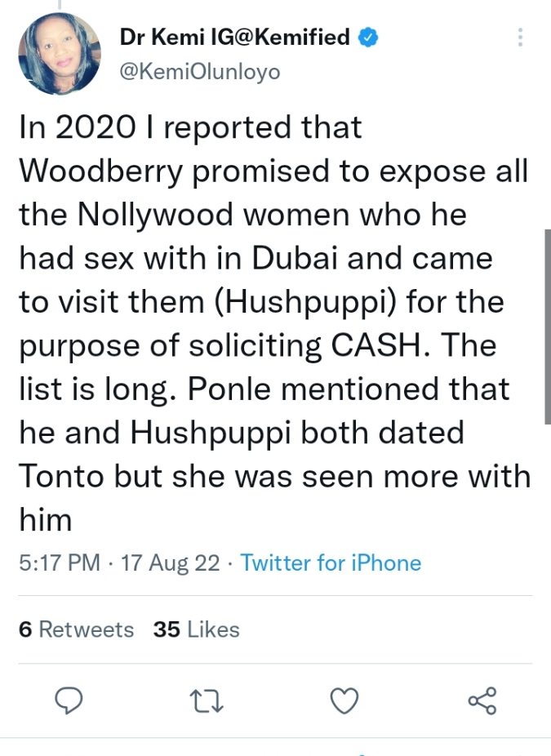
Task: Open the share options for the tweet
Action: (x=483, y=700)
